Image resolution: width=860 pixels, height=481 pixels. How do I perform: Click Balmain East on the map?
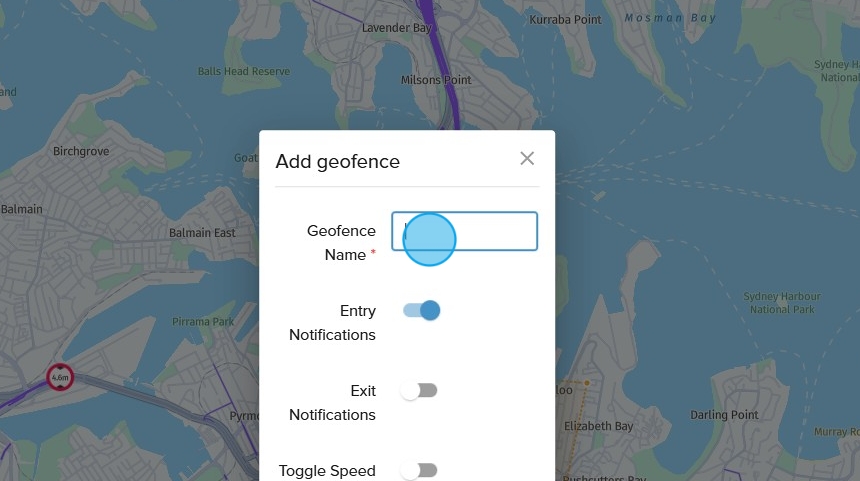202,233
